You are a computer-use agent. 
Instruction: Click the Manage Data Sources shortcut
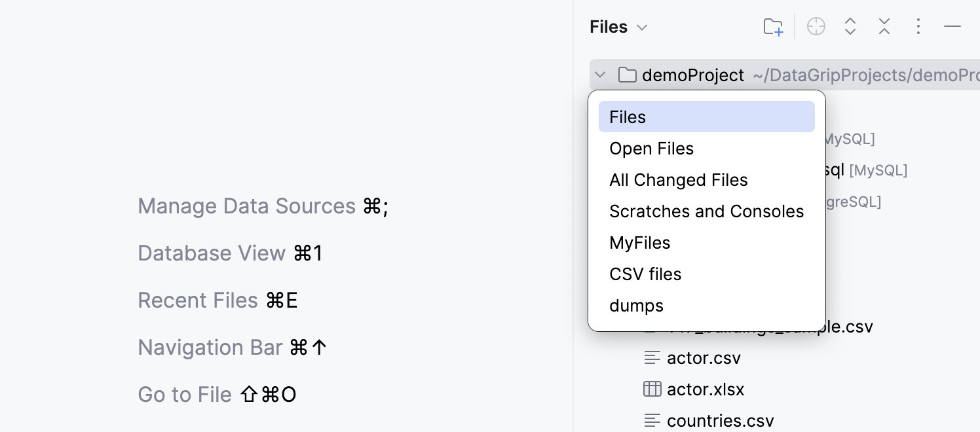tap(247, 206)
